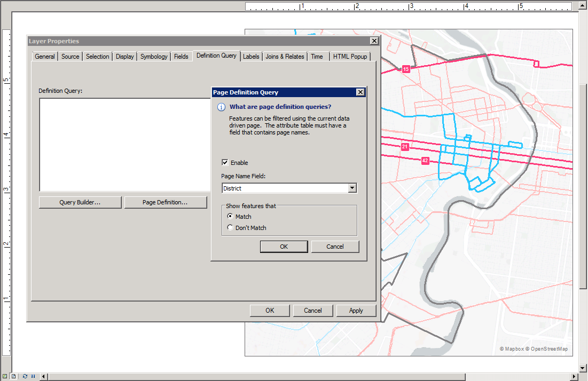
Task: Click route 21 shield marker on map
Action: pyautogui.click(x=405, y=147)
